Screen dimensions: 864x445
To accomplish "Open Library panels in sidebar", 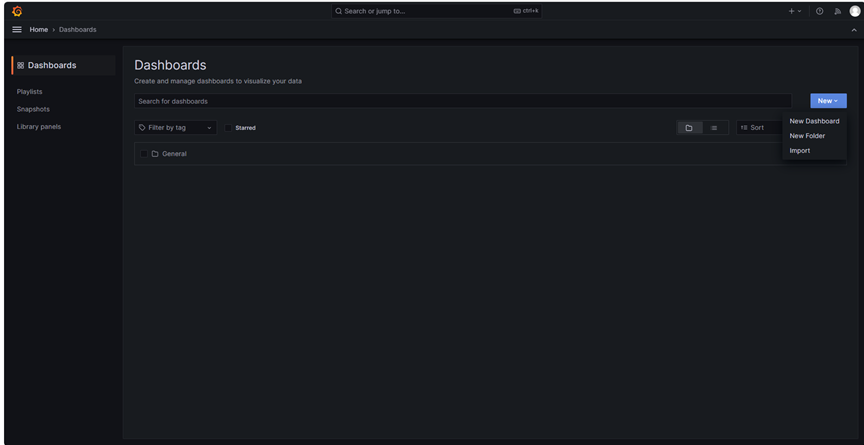I will point(39,127).
